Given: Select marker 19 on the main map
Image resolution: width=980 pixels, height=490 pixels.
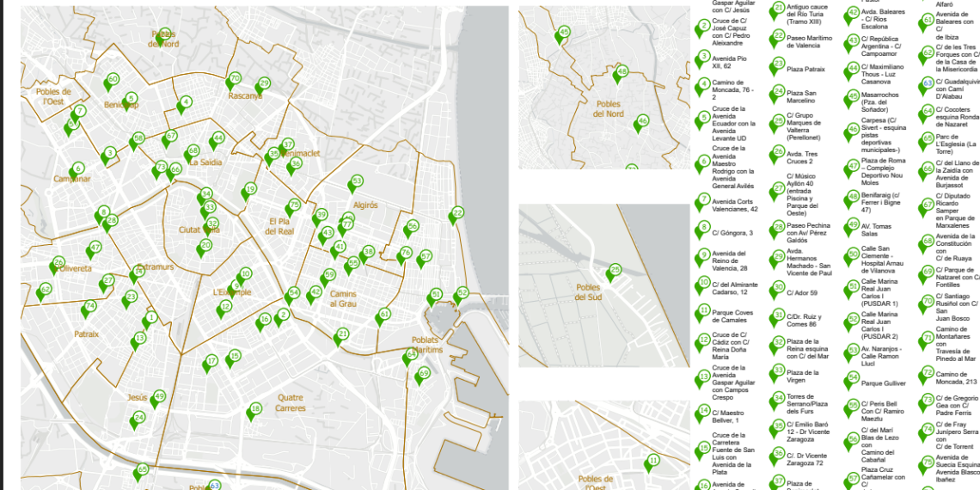Looking at the screenshot, I should [248, 192].
